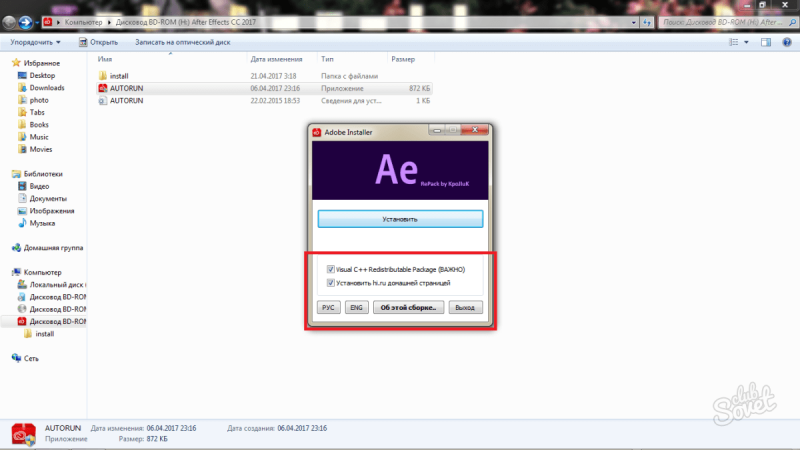Click the Установить install button
Viewport: 800px width, 450px height.
[x=400, y=219]
